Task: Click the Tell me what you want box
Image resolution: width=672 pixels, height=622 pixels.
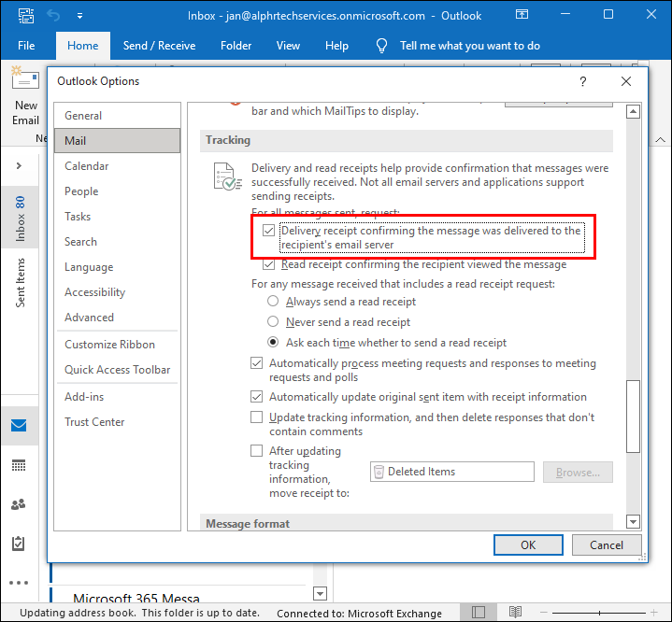Action: click(x=470, y=46)
